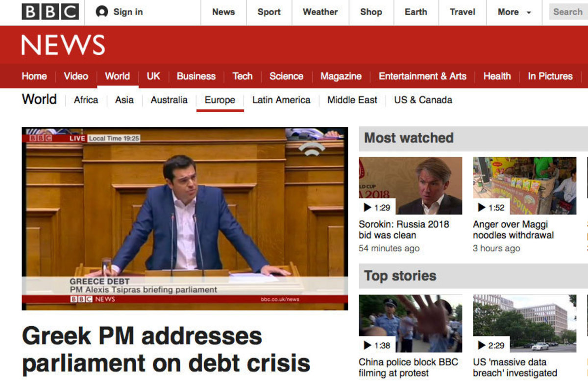The width and height of the screenshot is (588, 381).
Task: Open Anger over Maggi noodles story
Action: [514, 230]
